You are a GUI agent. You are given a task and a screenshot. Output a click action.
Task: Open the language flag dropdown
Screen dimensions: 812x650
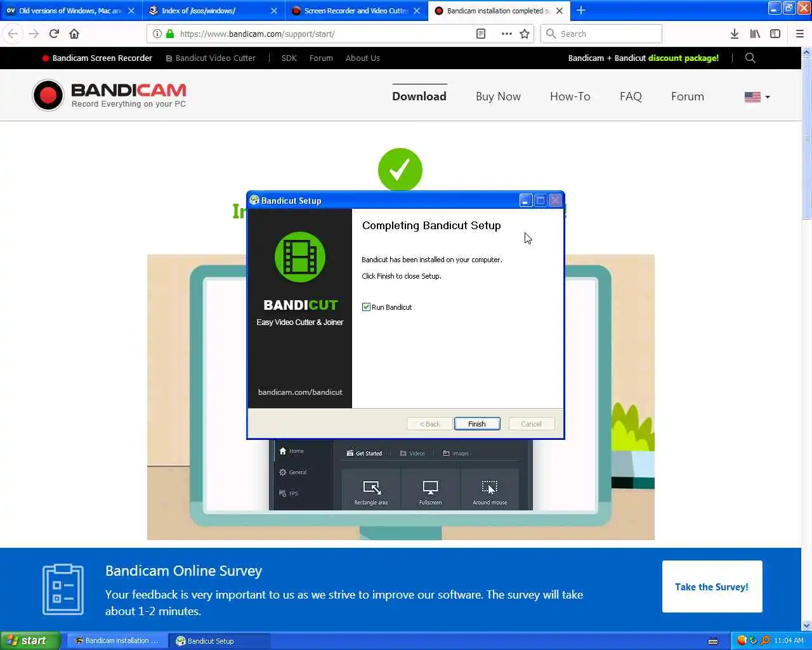click(x=757, y=97)
